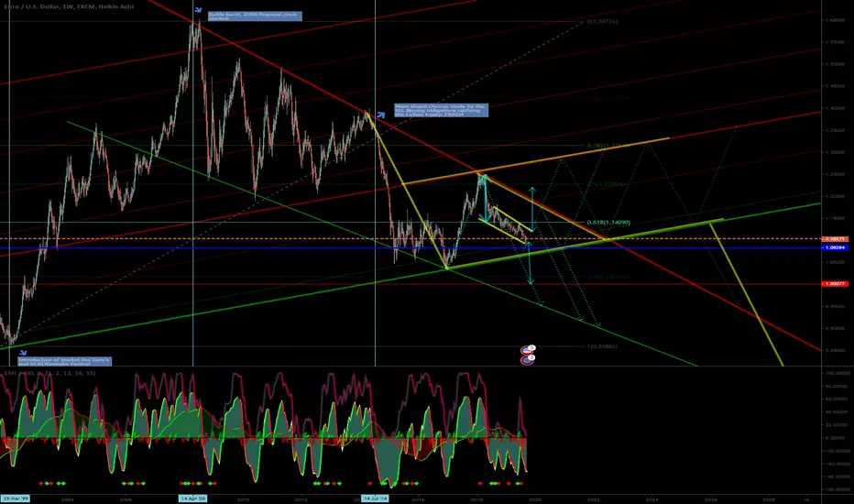
Task: Click the '14 Jul '14' date marker
Action: point(376,499)
